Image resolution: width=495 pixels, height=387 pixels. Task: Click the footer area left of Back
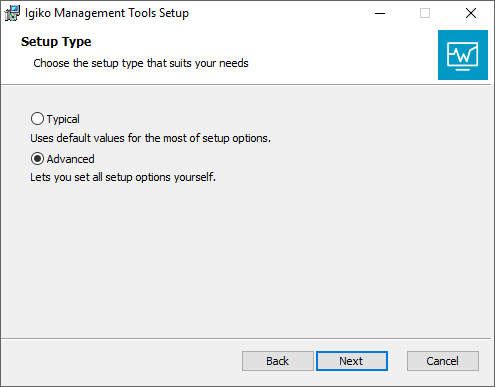[x=122, y=362]
